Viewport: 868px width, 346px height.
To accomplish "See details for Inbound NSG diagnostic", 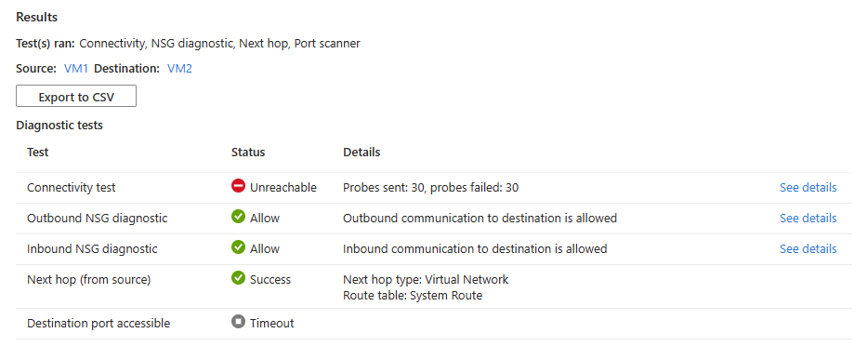I will 808,248.
